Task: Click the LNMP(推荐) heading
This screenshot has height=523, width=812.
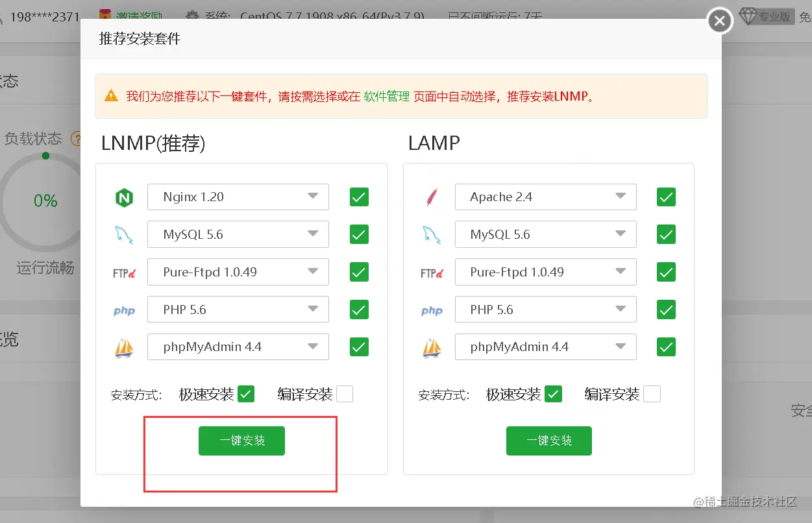Action: 153,143
